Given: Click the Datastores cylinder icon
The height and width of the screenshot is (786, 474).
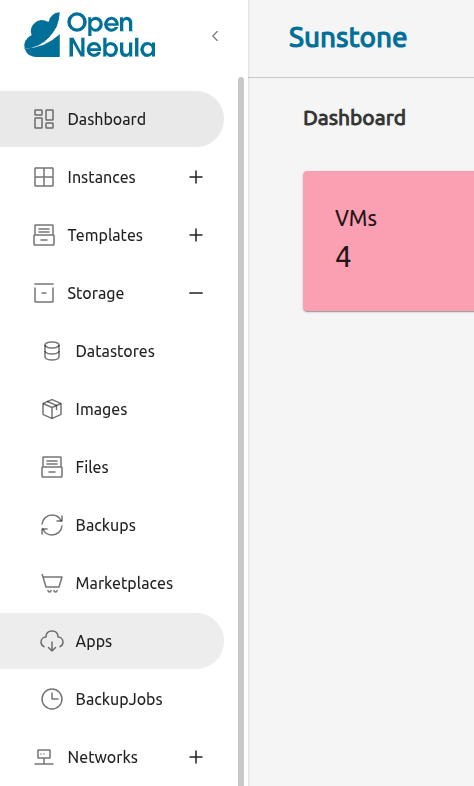Looking at the screenshot, I should [x=52, y=351].
